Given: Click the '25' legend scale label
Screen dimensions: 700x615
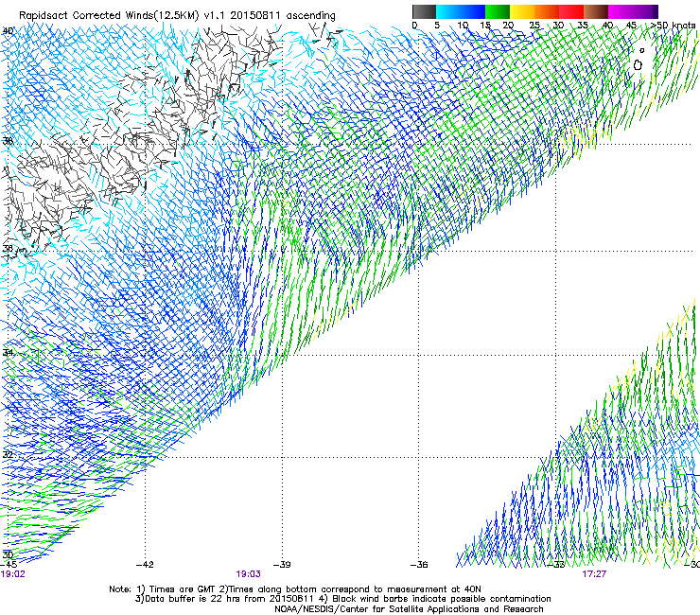Looking at the screenshot, I should click(x=534, y=25).
